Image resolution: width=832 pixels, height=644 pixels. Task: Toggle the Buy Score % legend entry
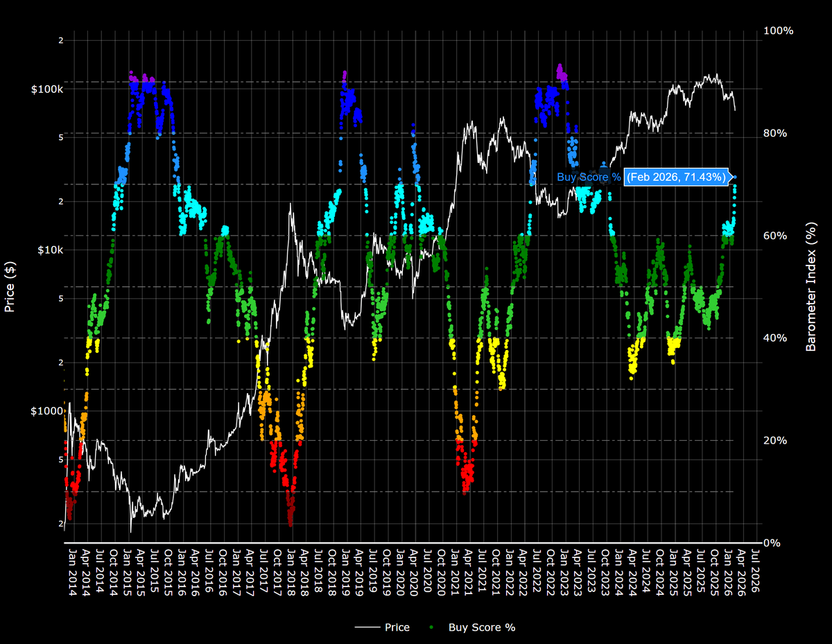[x=473, y=627]
